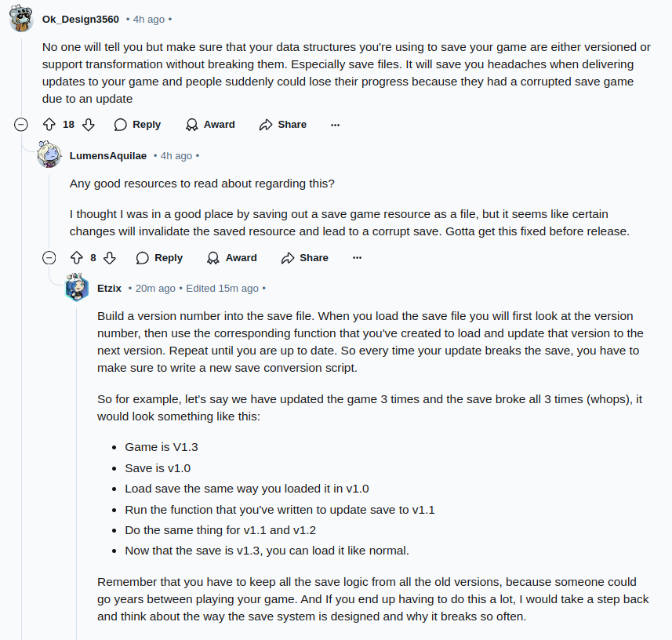Give Award to LumensAquilae's comment

[232, 258]
